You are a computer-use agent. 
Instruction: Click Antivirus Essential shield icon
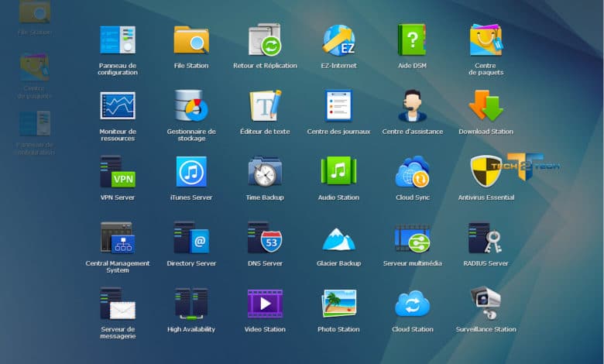tap(486, 171)
